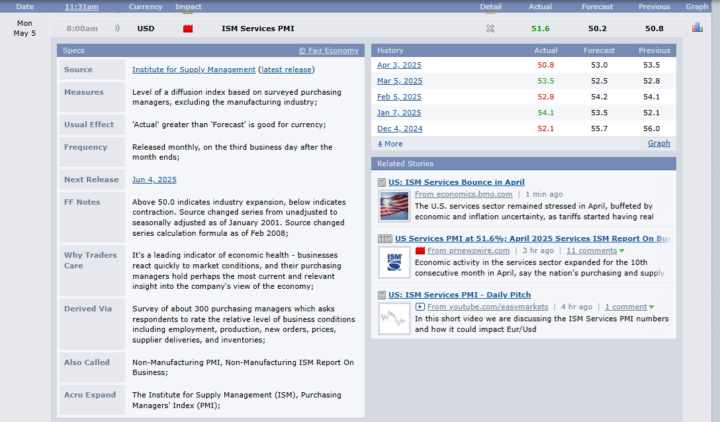Open story US: ISM Services PMI - Daily Pitch
Viewport: 720px width, 422px height.
pos(460,295)
